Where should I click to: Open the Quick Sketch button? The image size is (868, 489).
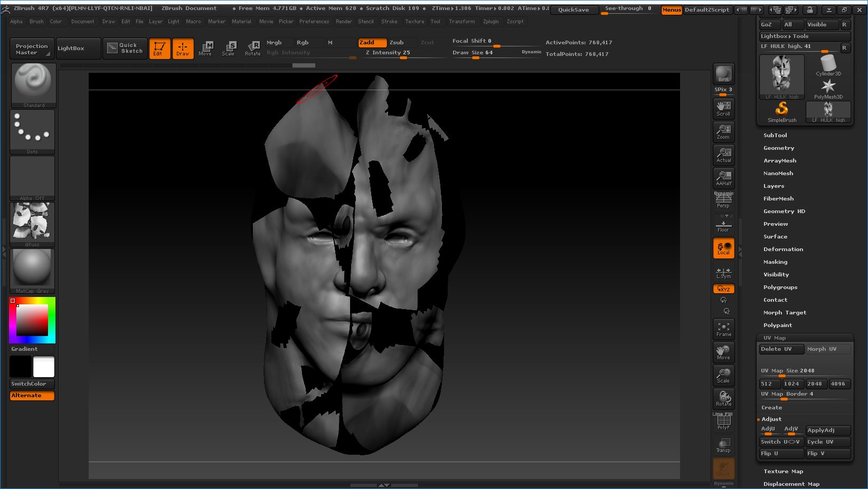pos(125,48)
